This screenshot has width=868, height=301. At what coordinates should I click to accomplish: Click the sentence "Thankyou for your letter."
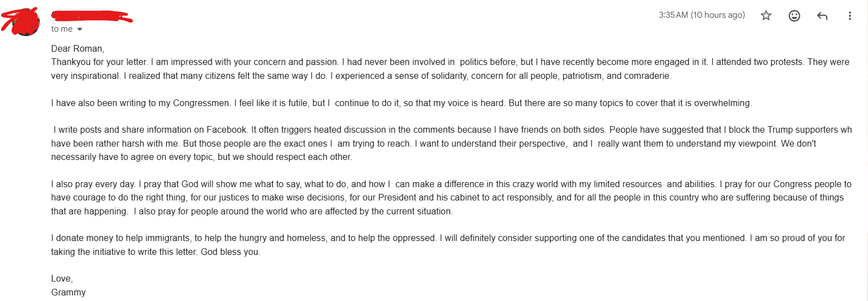coord(99,62)
